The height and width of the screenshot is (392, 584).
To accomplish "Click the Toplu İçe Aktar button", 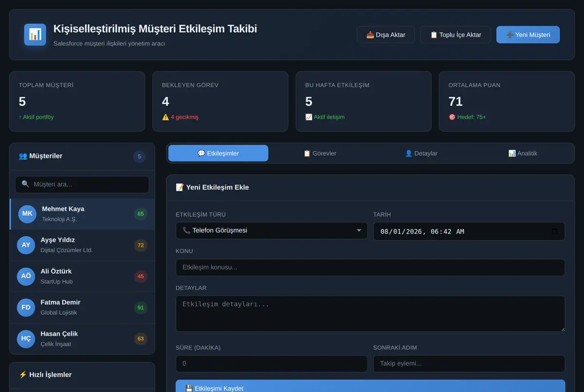I will (x=456, y=35).
